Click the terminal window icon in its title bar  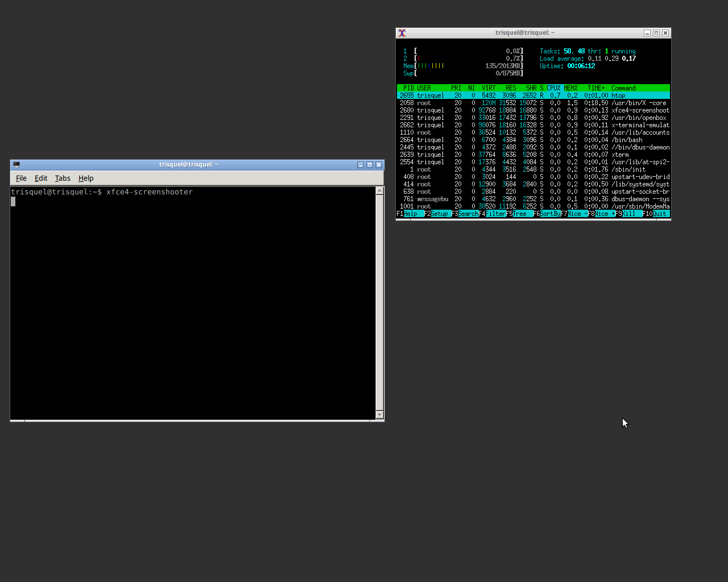point(16,165)
